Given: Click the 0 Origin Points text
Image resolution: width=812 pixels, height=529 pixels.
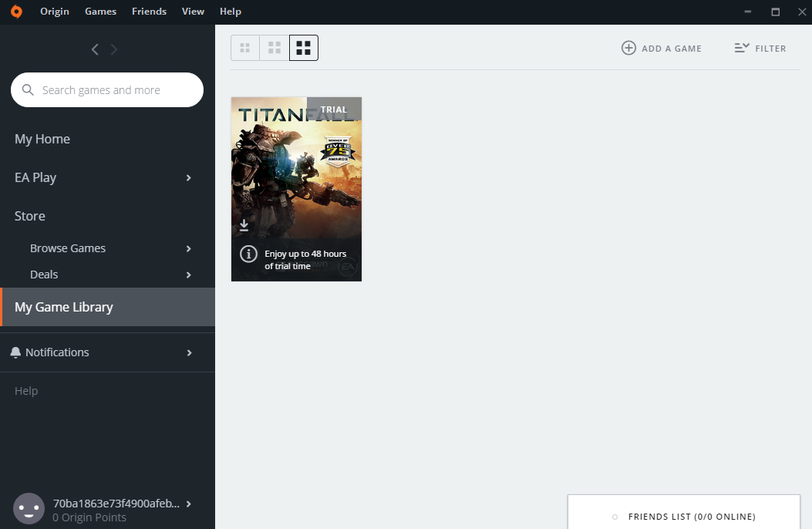Looking at the screenshot, I should [89, 517].
